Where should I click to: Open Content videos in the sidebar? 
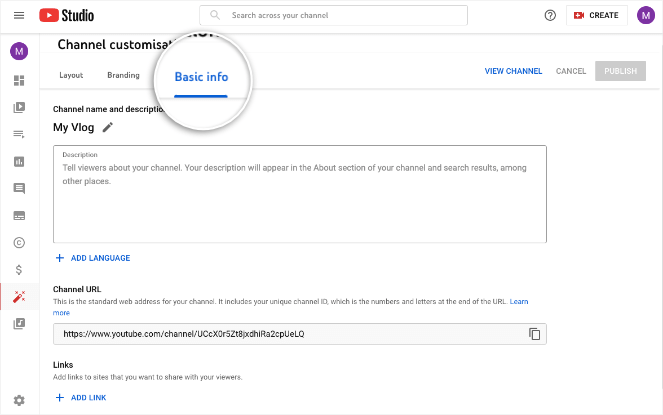(19, 107)
